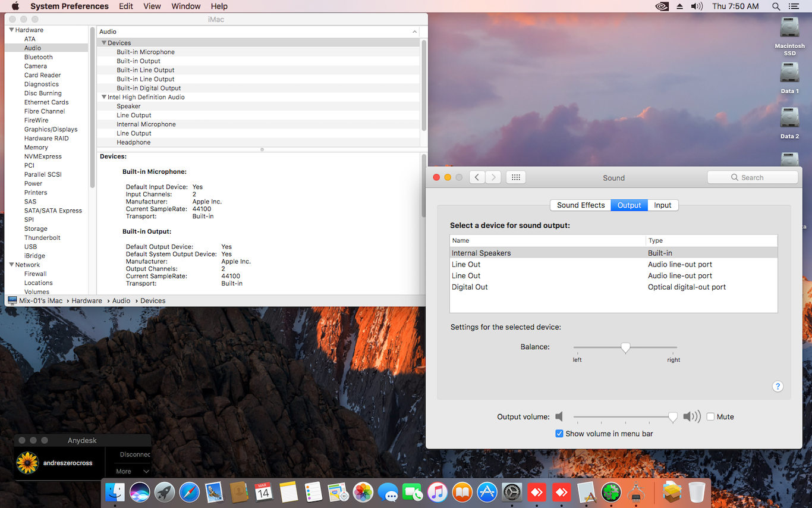Open FaceTime icon in the Dock
Screen dimensions: 812x508
coord(412,492)
